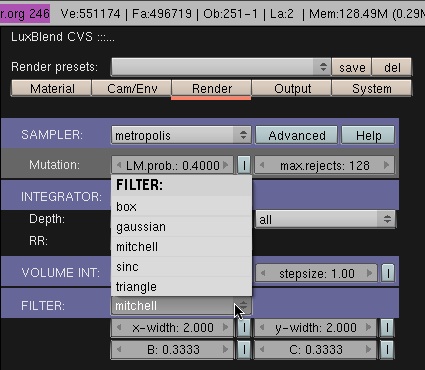
Task: Open the Render presets dropdown
Action: point(221,67)
